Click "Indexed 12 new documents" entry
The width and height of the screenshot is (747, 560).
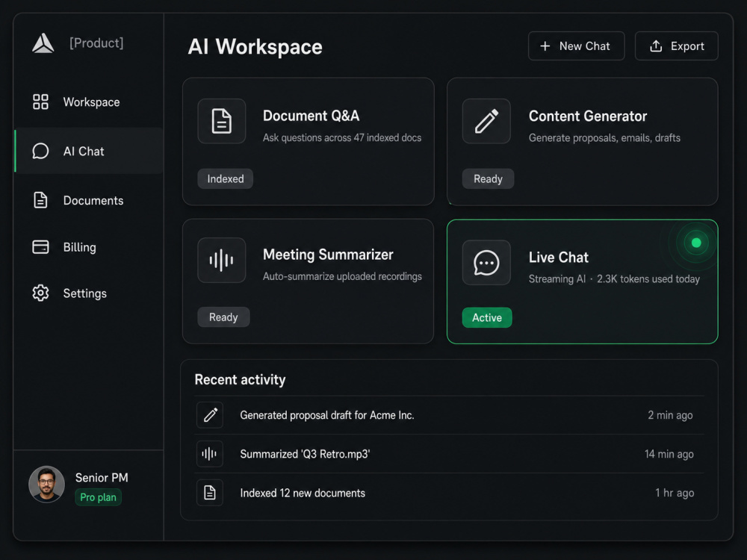pos(303,493)
